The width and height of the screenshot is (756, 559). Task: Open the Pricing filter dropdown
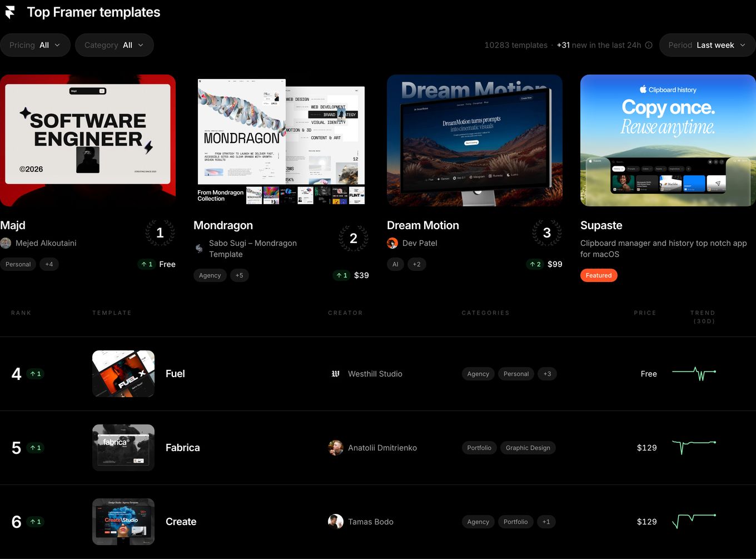(x=35, y=45)
